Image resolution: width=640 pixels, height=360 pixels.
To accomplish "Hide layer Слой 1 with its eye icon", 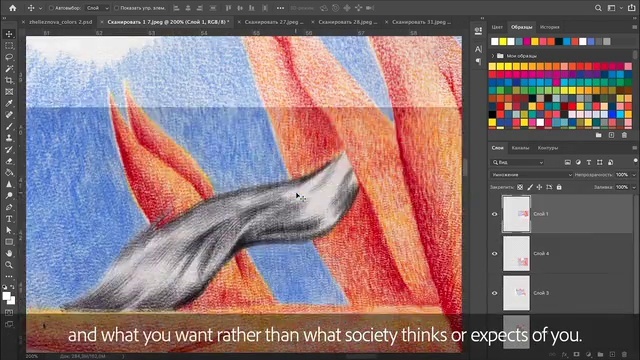I will (x=495, y=214).
